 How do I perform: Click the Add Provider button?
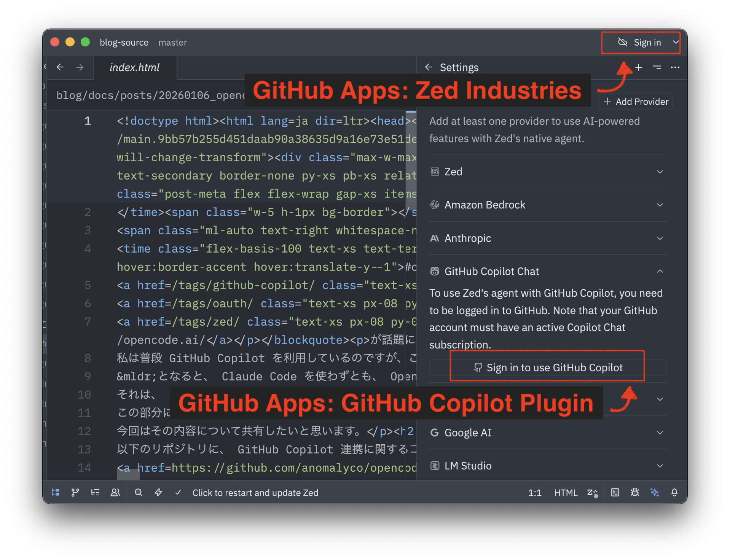[x=636, y=102]
